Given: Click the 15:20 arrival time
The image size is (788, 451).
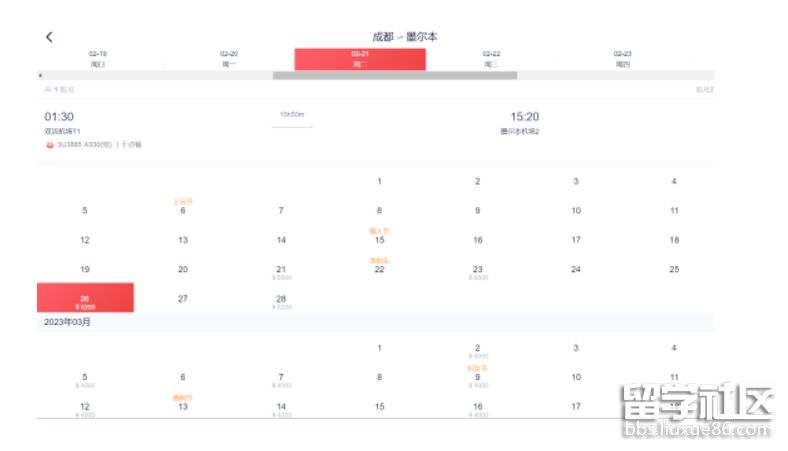Looking at the screenshot, I should pos(524,117).
